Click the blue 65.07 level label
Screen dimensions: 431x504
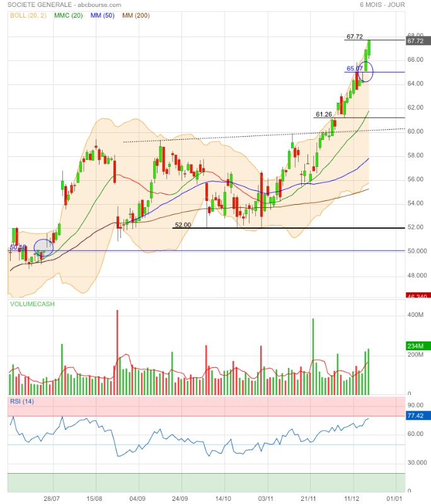click(x=355, y=69)
